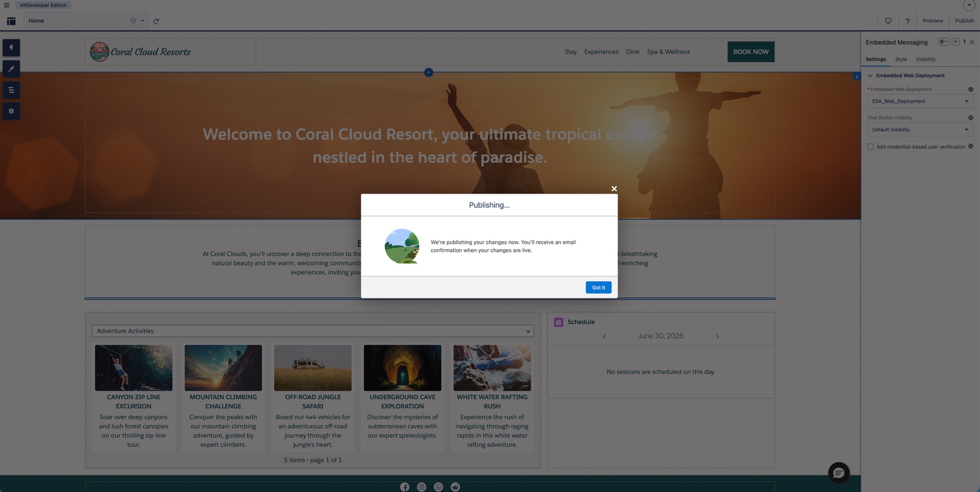980x492 pixels.
Task: Open the Default Visibility dropdown
Action: (920, 129)
